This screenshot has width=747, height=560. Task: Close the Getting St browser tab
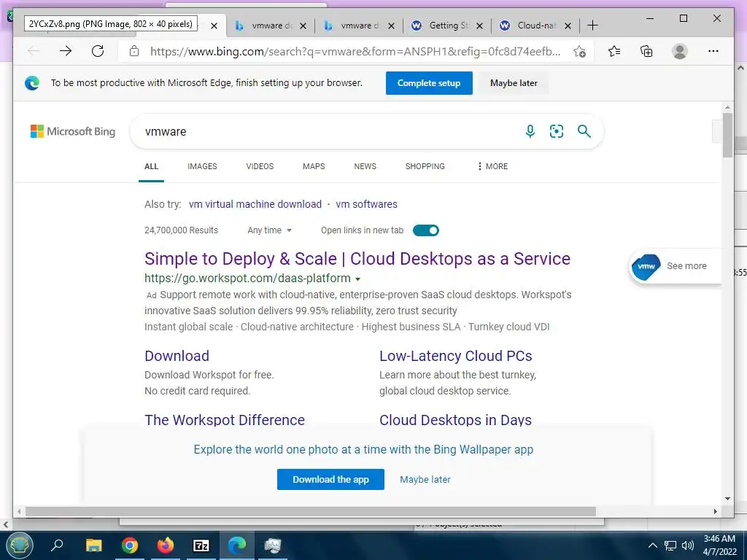click(x=480, y=26)
